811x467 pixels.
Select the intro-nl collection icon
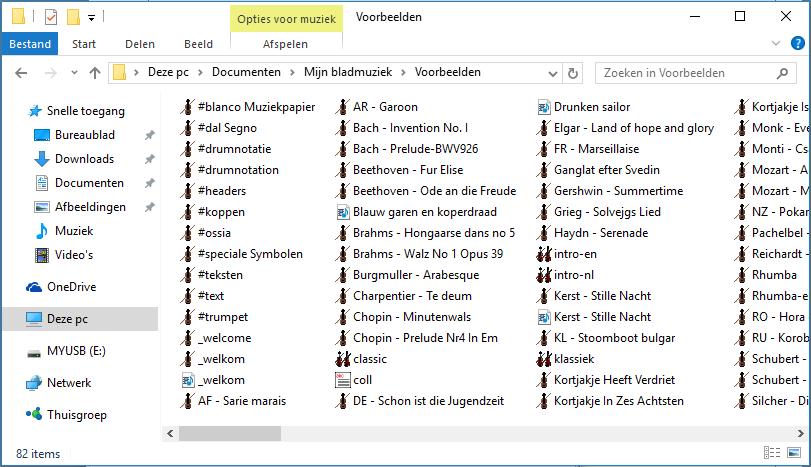544,275
